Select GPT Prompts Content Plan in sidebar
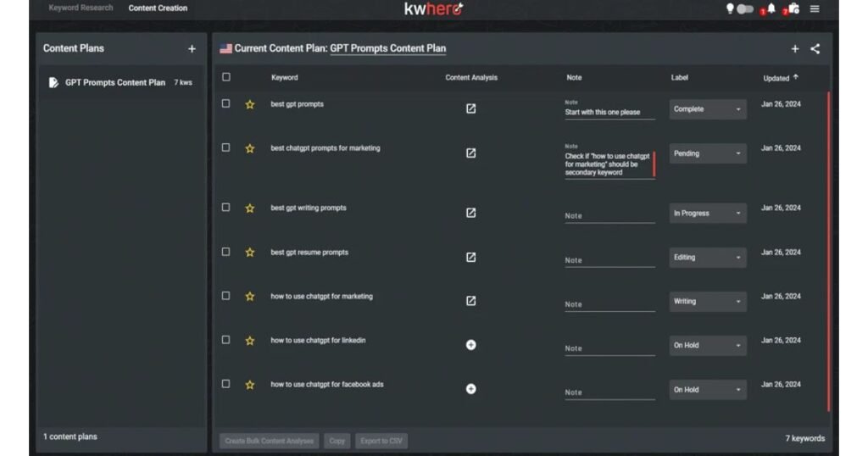Image resolution: width=868 pixels, height=456 pixels. click(x=120, y=82)
